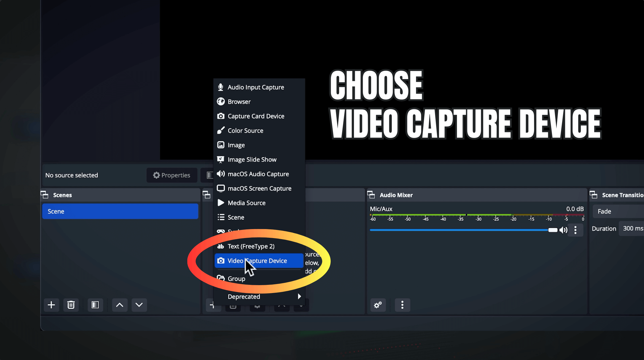Open Audio Mixer advanced properties gears icon
This screenshot has width=644, height=360.
click(x=378, y=305)
